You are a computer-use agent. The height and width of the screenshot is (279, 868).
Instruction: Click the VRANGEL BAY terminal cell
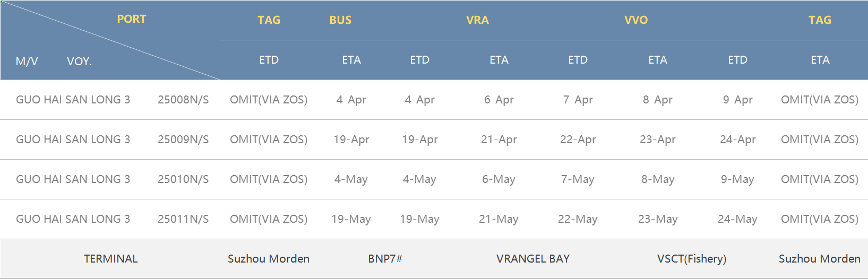533,259
